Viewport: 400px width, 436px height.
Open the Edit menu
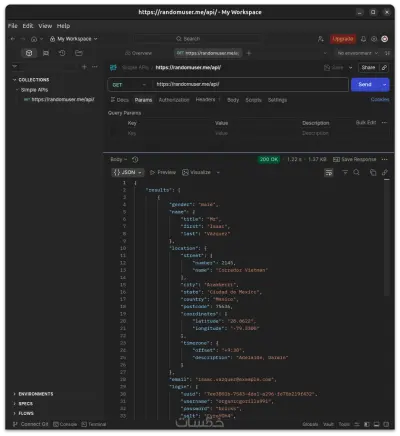point(28,26)
